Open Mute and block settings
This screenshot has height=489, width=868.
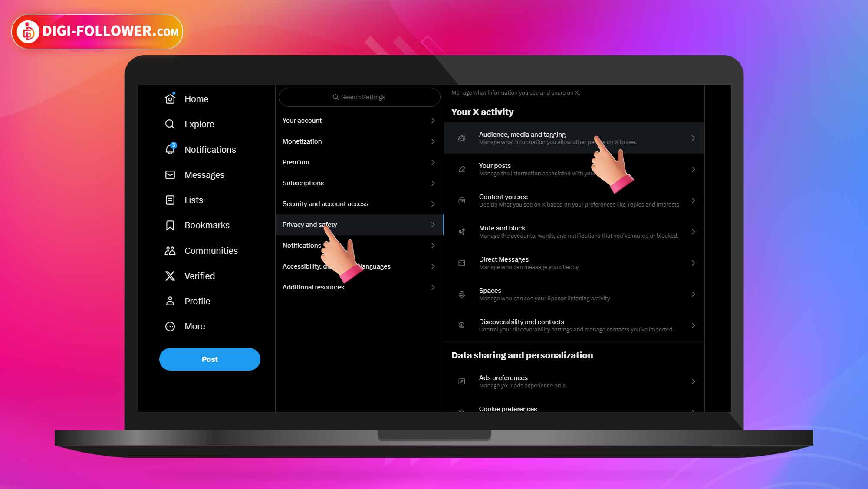[x=575, y=231]
